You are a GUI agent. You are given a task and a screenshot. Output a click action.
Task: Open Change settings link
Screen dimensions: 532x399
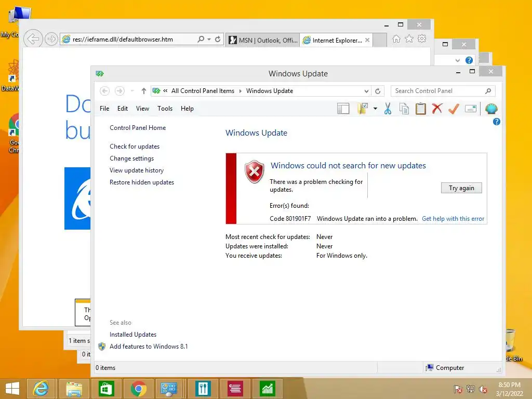coord(131,158)
